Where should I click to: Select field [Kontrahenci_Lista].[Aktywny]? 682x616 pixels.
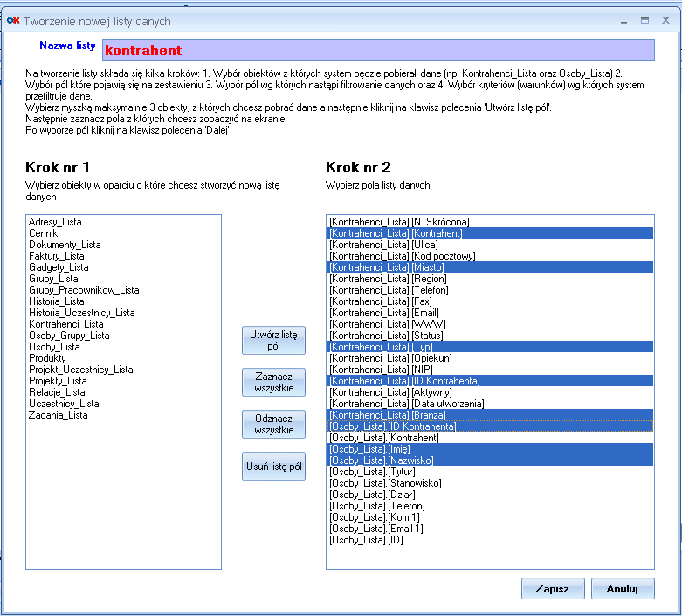[x=490, y=391]
